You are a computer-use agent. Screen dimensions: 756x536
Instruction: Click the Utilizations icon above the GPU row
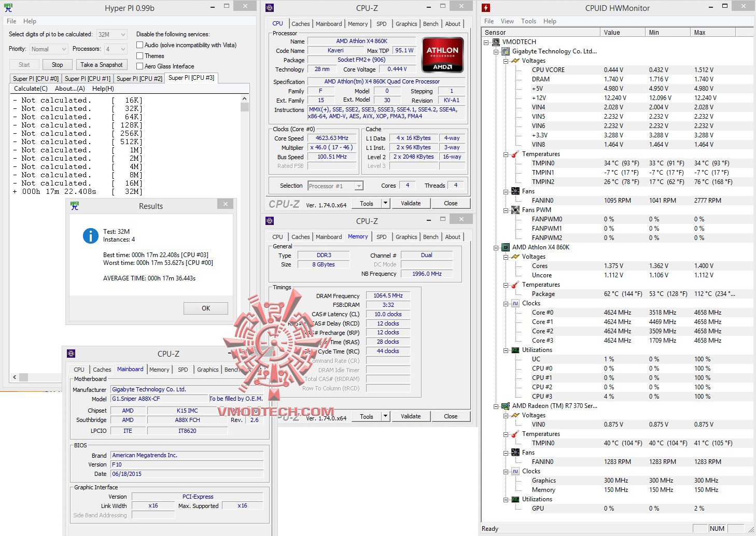point(515,499)
